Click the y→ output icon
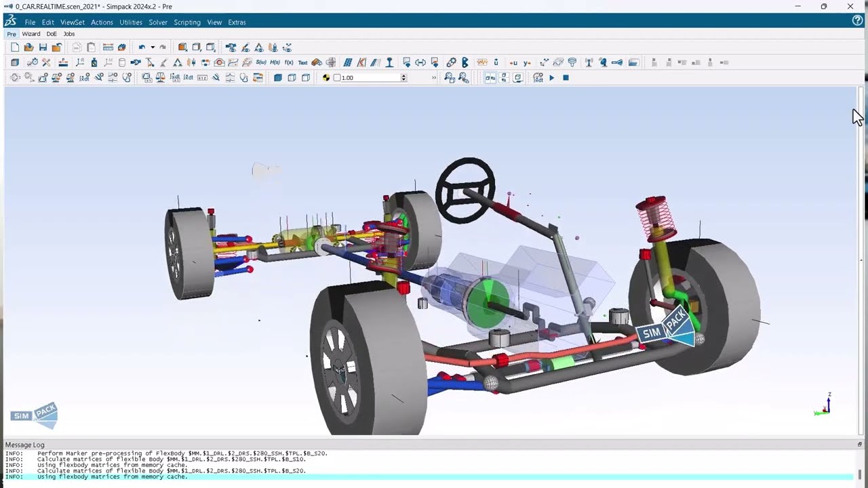The height and width of the screenshot is (488, 868). [527, 62]
